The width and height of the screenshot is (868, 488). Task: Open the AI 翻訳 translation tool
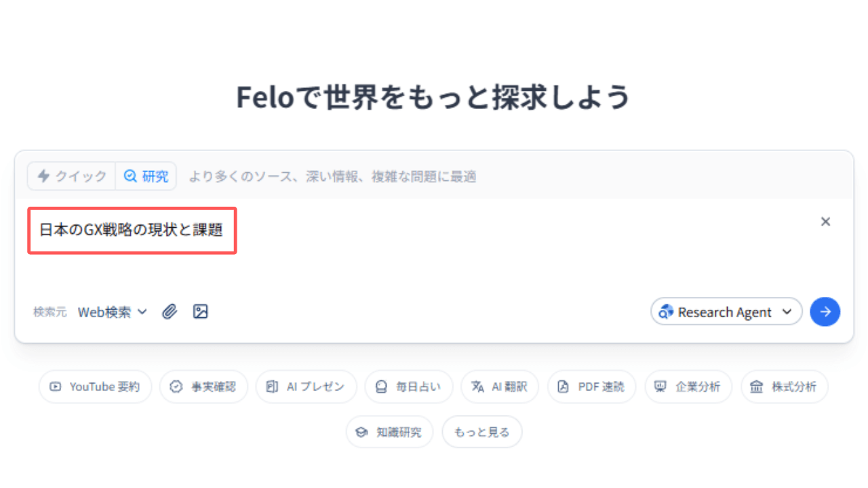[500, 387]
